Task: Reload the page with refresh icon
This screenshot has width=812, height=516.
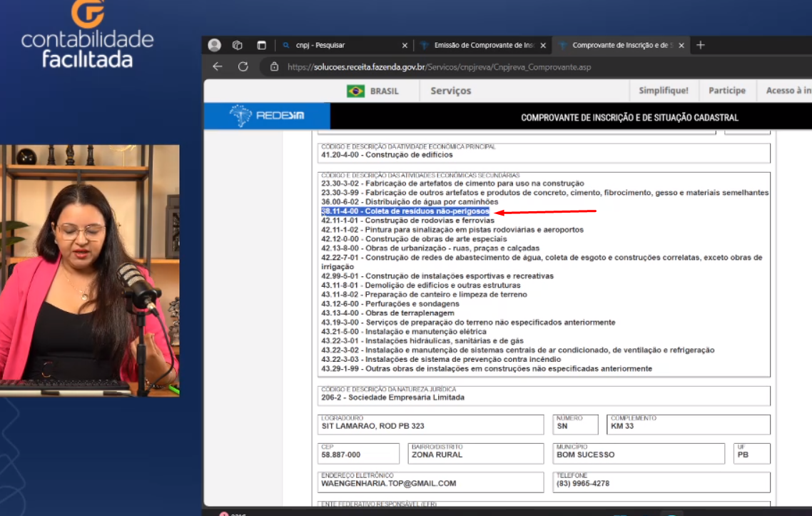Action: pyautogui.click(x=243, y=67)
